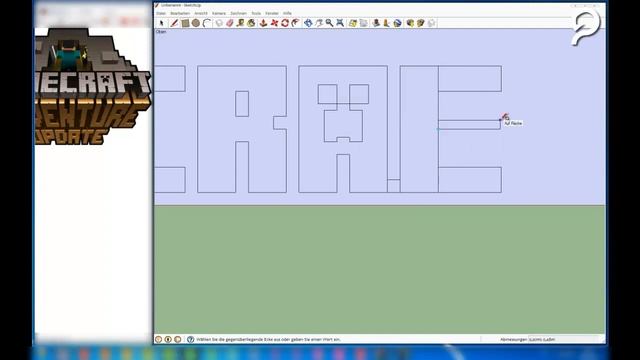The height and width of the screenshot is (360, 640).
Task: Click the Zoom Extents icon
Action: (x=340, y=23)
